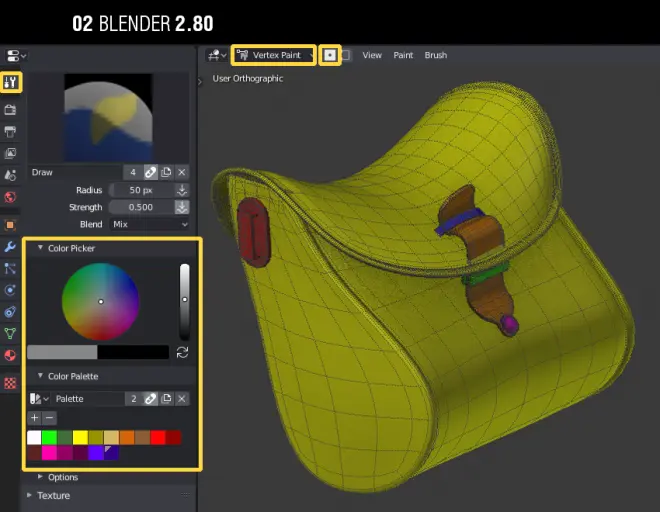Open the Object Data mesh properties tab

coord(10,333)
